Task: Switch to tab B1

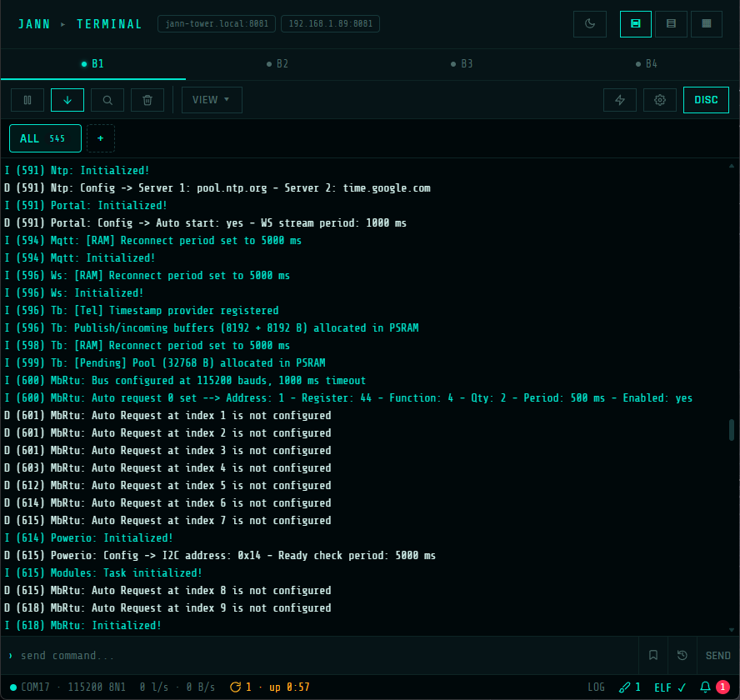Action: pos(93,64)
